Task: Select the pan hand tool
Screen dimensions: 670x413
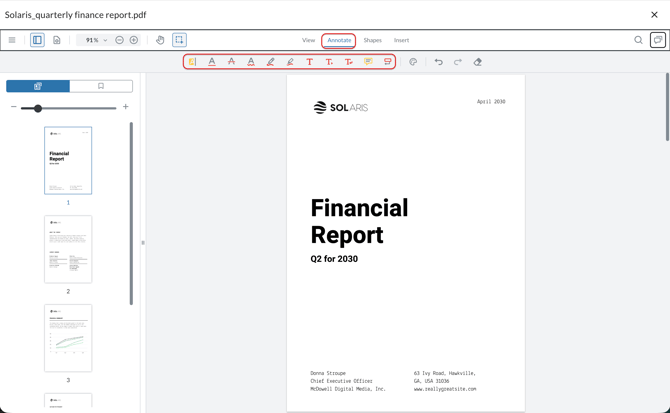Action: tap(160, 40)
